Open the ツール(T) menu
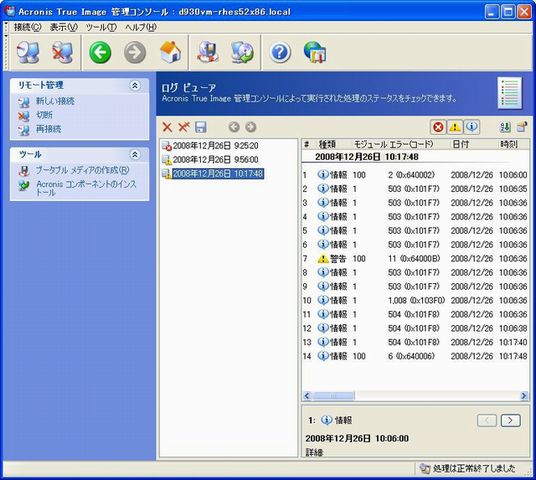The width and height of the screenshot is (536, 480). click(101, 27)
